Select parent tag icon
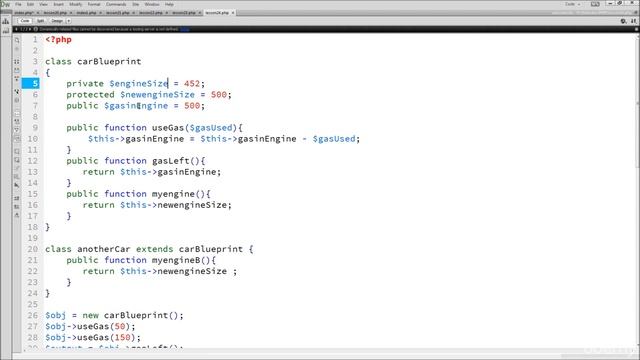Viewport: 640px width, 360px height. click(17, 91)
